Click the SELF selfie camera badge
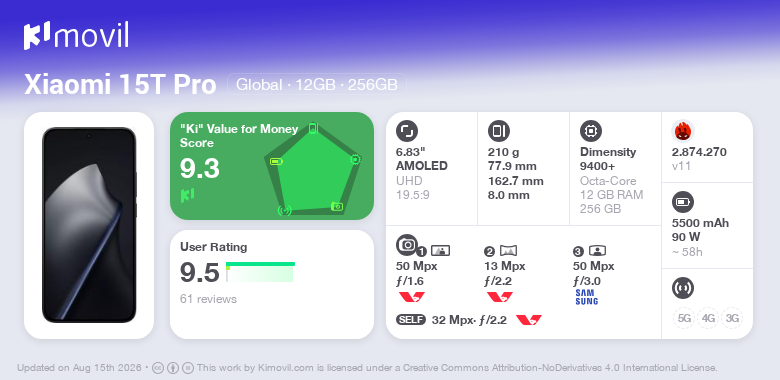Image resolution: width=780 pixels, height=380 pixels. pos(411,320)
